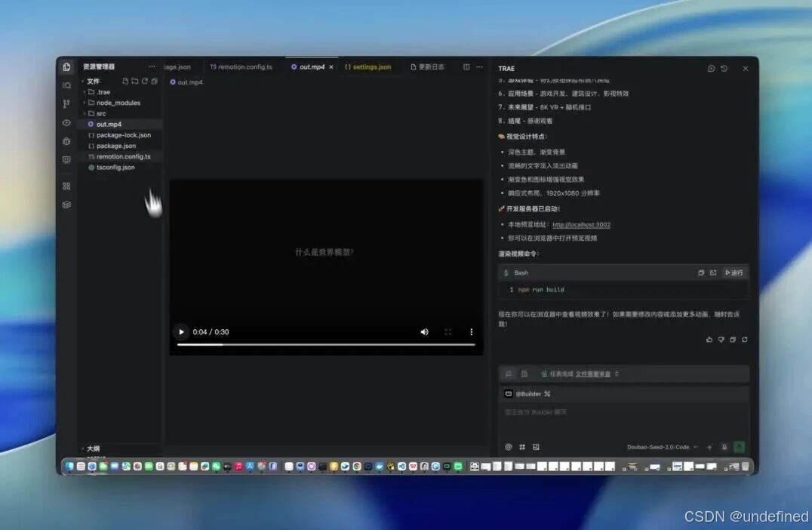Viewport: 812px width, 530px height.
Task: Send the message with green button
Action: point(740,447)
